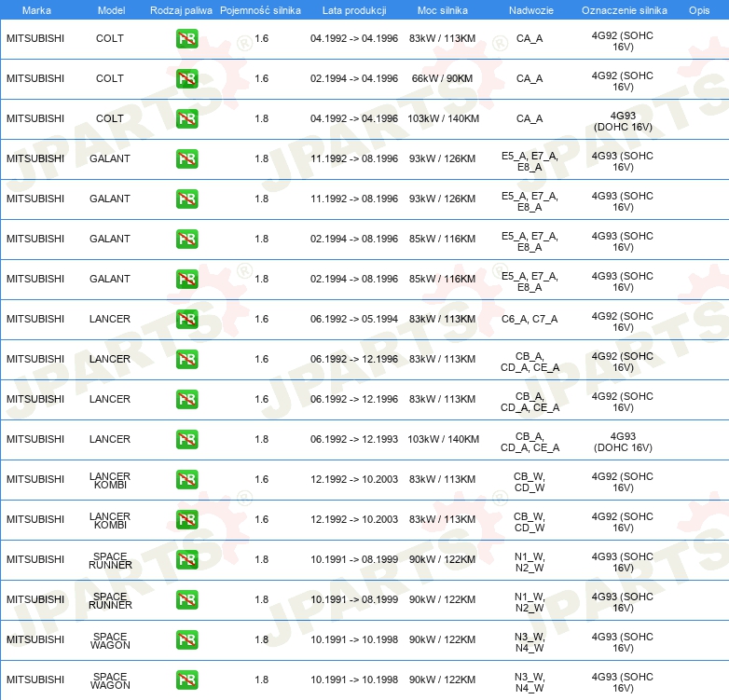Select the C6_A, C7_A body cell

529,320
